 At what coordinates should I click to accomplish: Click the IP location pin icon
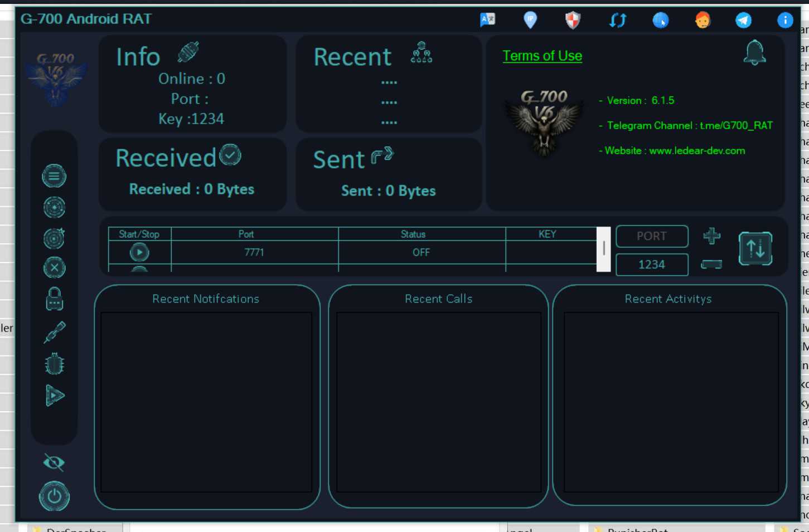coord(530,21)
